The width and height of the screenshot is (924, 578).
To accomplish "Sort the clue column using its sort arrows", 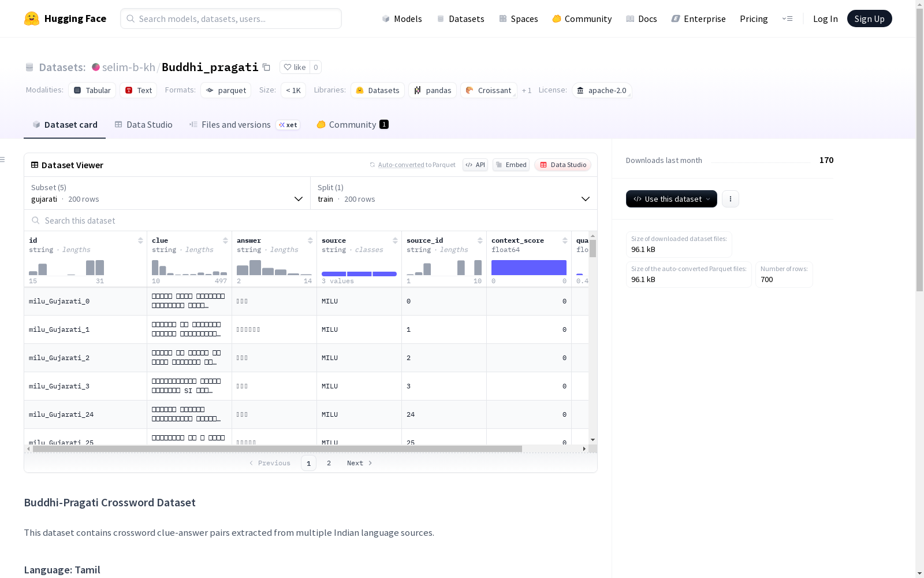I will [x=225, y=240].
